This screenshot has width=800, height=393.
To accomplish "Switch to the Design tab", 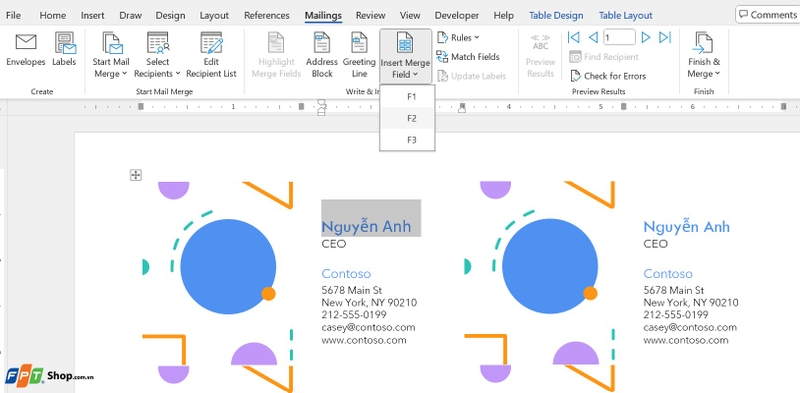I will [x=171, y=15].
